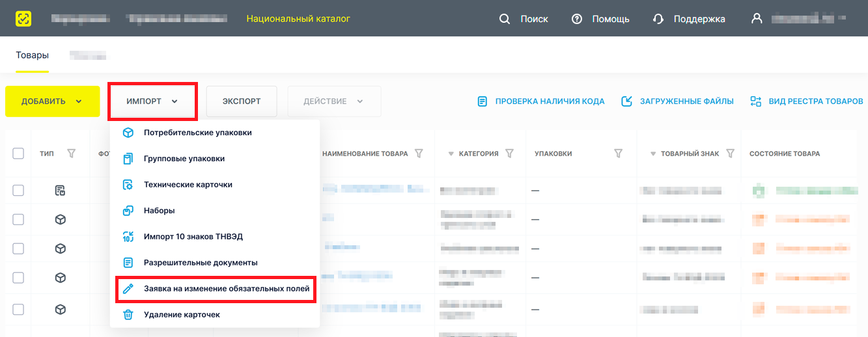Sort by Категория column arrow
The height and width of the screenshot is (337, 868).
(451, 154)
